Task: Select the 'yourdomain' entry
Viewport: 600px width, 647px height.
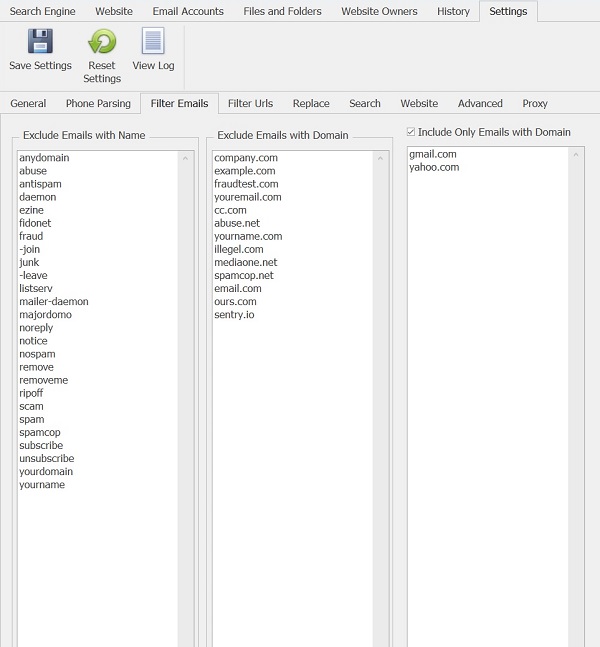Action: coord(46,472)
